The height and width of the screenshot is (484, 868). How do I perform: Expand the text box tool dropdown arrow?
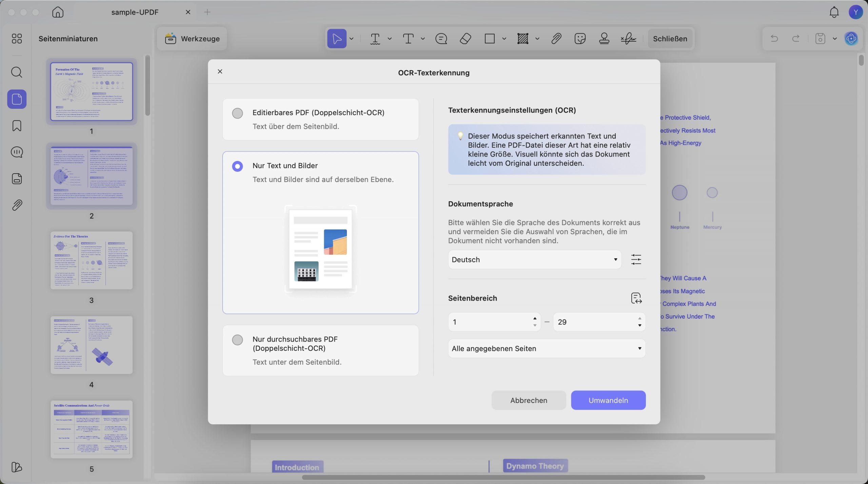click(423, 39)
